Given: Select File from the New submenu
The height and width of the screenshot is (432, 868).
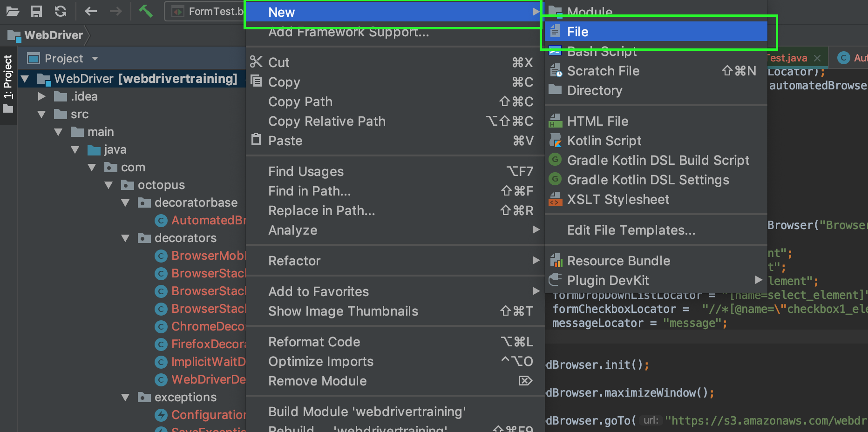Looking at the screenshot, I should point(577,32).
